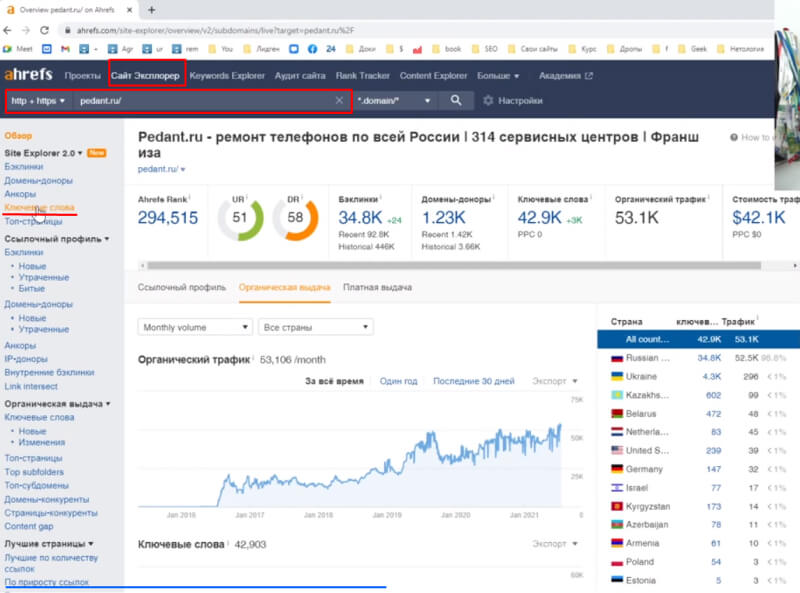The image size is (800, 593).
Task: Open the Академия external link
Action: 566,76
